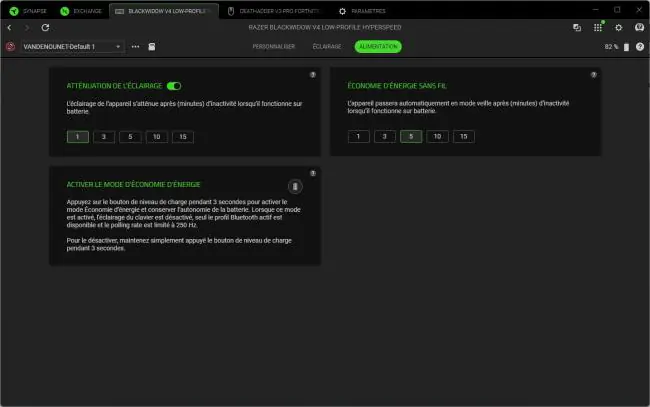
Task: Open the settings gear in top bar
Action: pyautogui.click(x=618, y=27)
